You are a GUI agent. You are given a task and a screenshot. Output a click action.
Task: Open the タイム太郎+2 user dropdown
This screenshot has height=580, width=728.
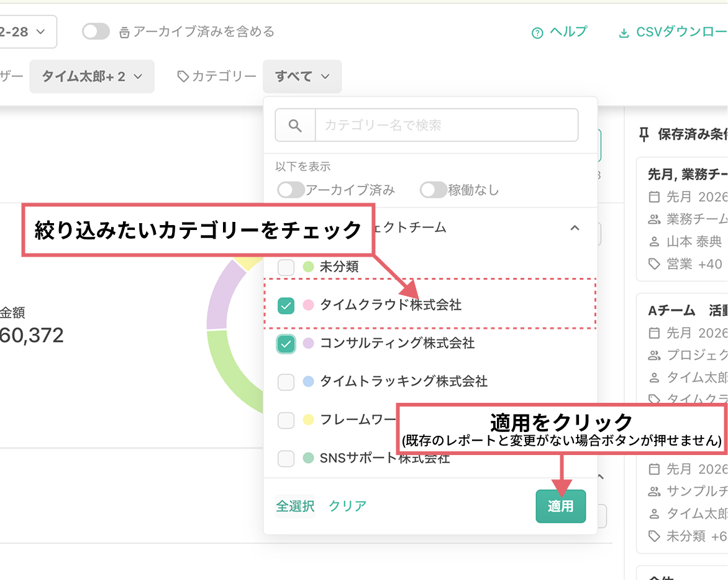click(x=91, y=76)
